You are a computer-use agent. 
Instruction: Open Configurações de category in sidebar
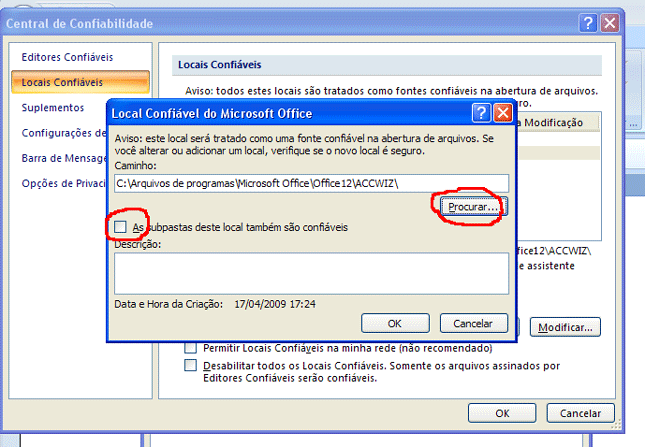64,133
